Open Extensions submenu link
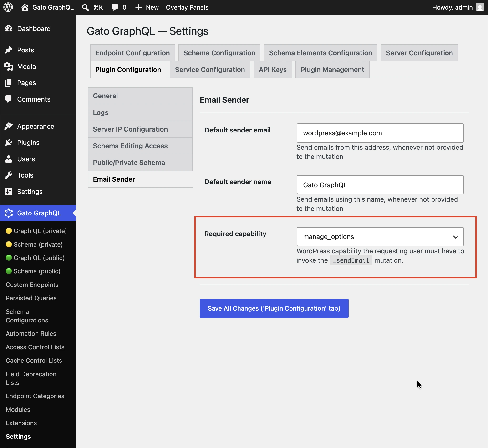The height and width of the screenshot is (448, 488). click(21, 423)
